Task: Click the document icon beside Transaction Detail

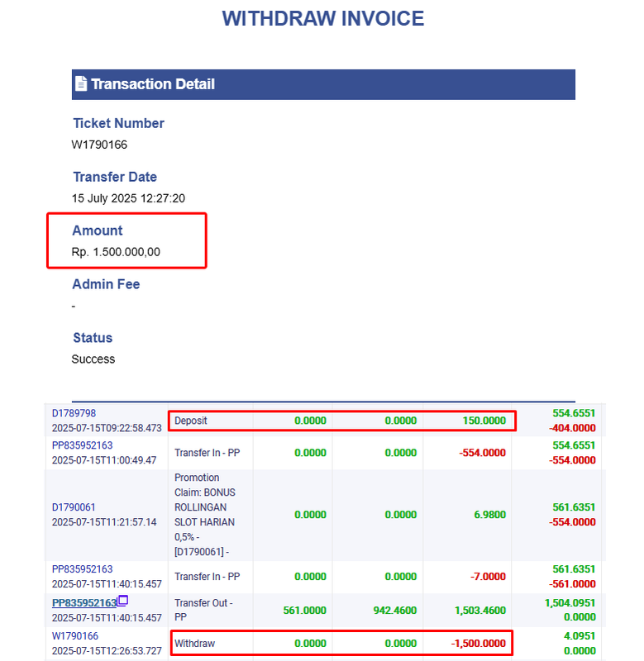Action: 80,83
